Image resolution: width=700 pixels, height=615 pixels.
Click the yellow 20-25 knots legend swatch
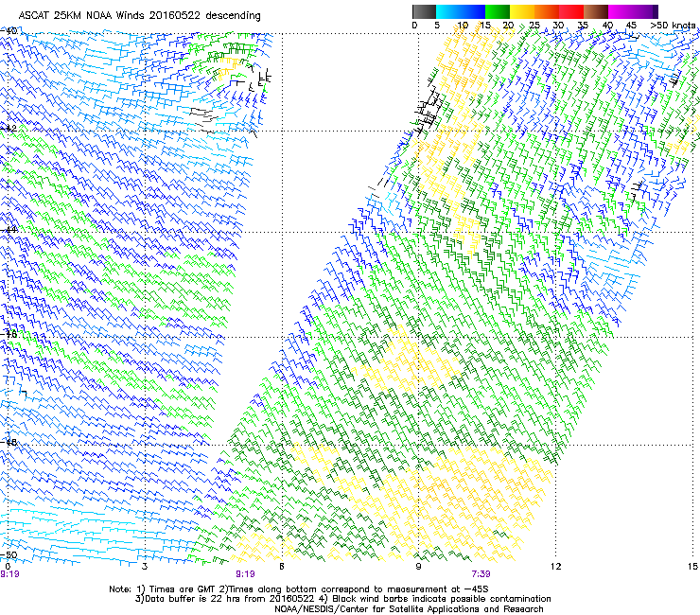click(x=522, y=11)
